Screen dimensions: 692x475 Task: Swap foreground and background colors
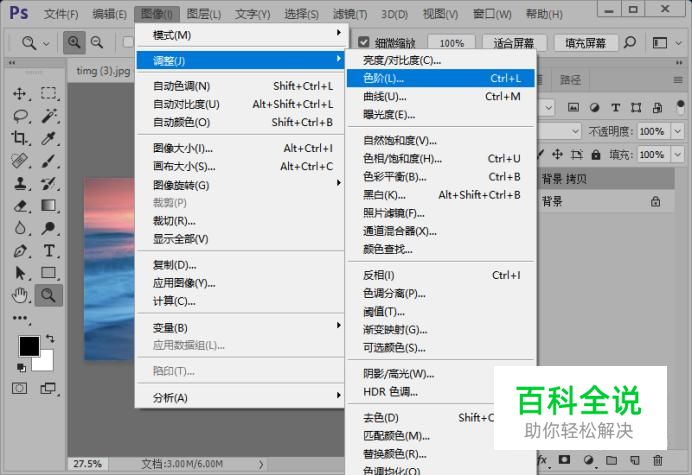point(50,339)
